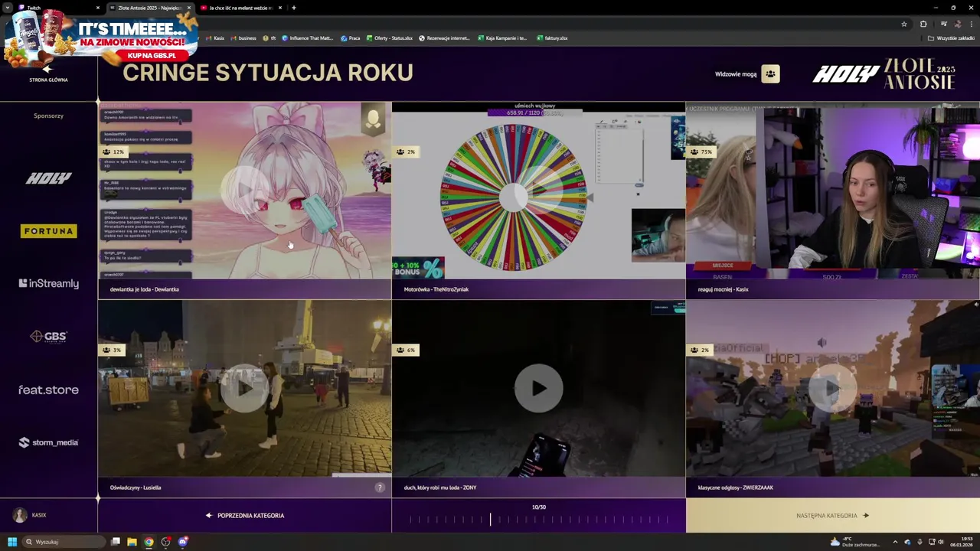Close the Złote Antosie 2025 tab
Image resolution: width=980 pixels, height=551 pixels.
pos(189,8)
